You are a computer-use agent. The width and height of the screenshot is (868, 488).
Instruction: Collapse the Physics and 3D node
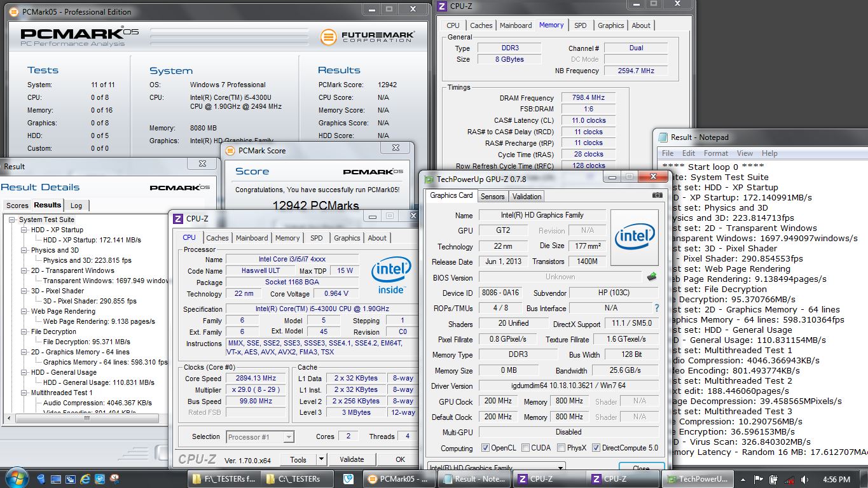pyautogui.click(x=24, y=250)
